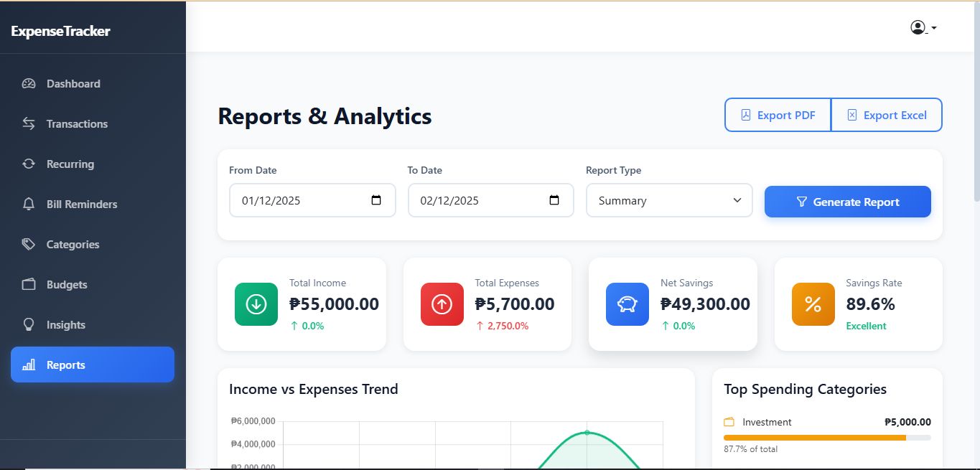Click the Excellent savings rating text

(x=866, y=326)
